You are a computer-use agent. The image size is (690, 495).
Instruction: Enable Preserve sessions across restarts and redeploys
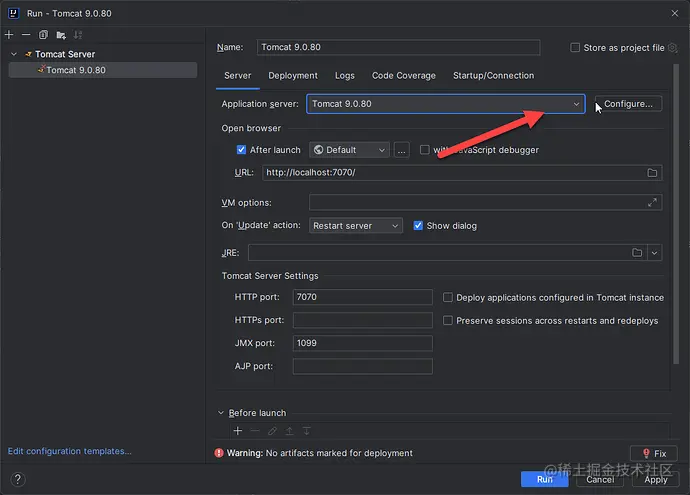point(448,320)
